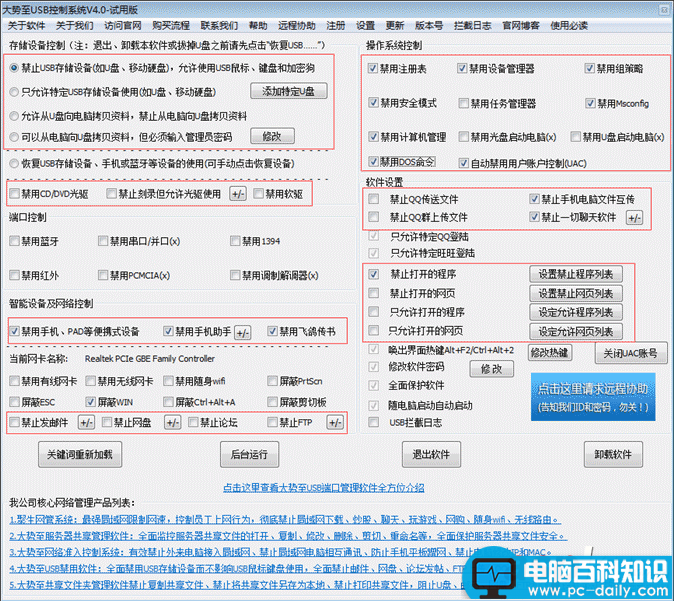Click +/- button next to 禁止发邮件

pos(86,423)
